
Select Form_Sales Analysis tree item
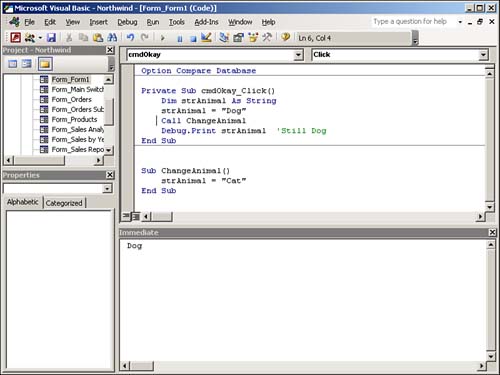coord(78,130)
